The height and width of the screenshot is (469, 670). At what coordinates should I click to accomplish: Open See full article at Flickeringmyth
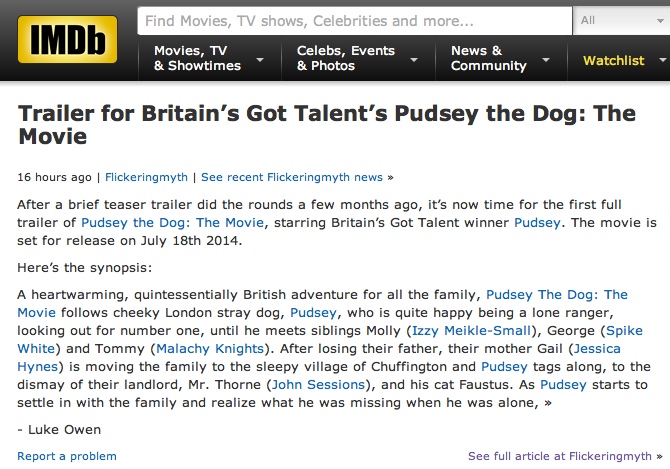(x=560, y=456)
